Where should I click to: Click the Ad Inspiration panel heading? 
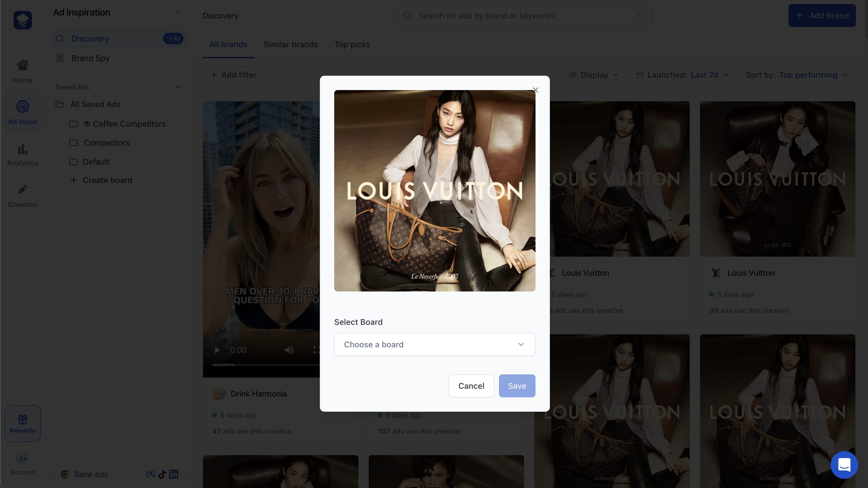pyautogui.click(x=82, y=12)
